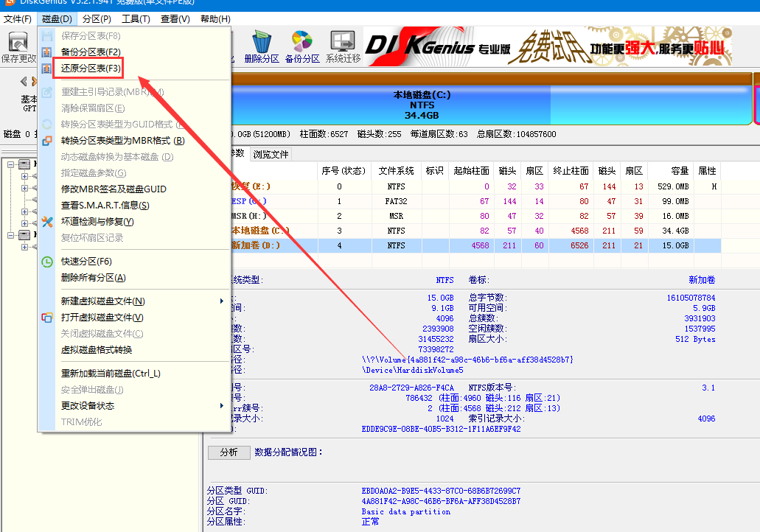Click the clock icon beside 快速分区
This screenshot has height=532, width=760.
tap(46, 262)
